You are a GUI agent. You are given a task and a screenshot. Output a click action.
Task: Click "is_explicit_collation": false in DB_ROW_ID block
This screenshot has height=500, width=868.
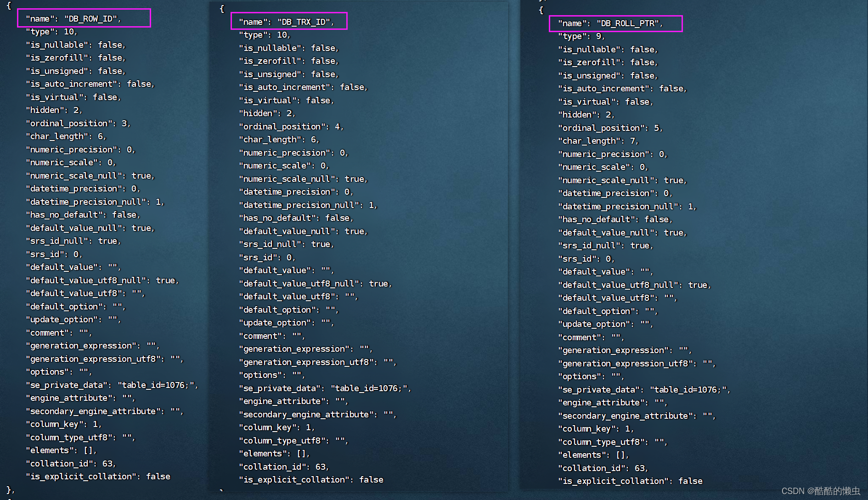[x=98, y=477]
